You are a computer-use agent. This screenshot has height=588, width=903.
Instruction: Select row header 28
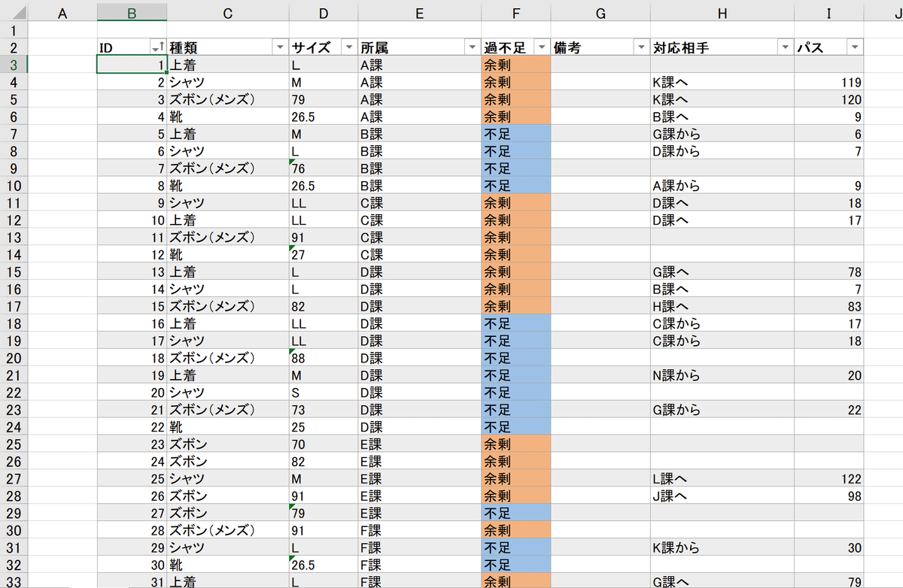14,496
